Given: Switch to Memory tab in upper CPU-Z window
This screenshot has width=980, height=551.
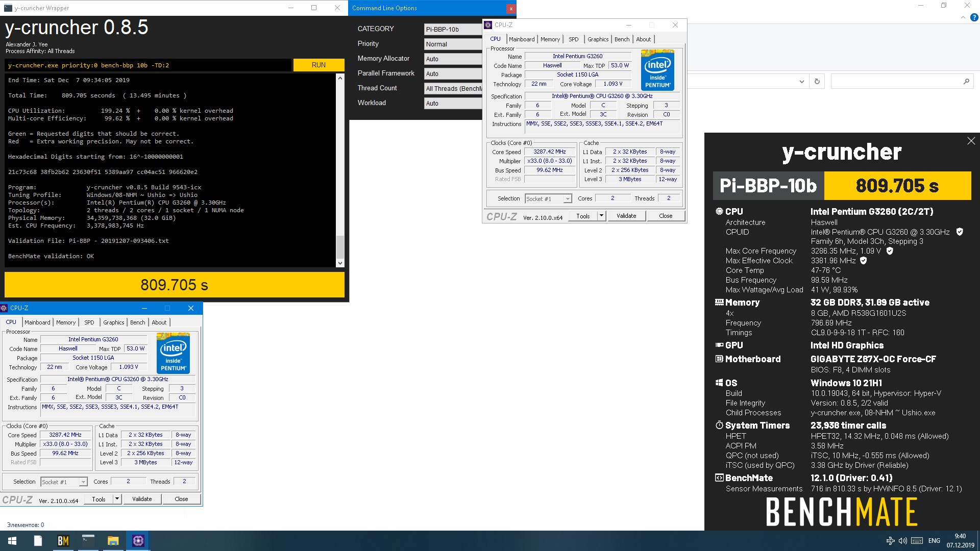Looking at the screenshot, I should click(x=550, y=39).
